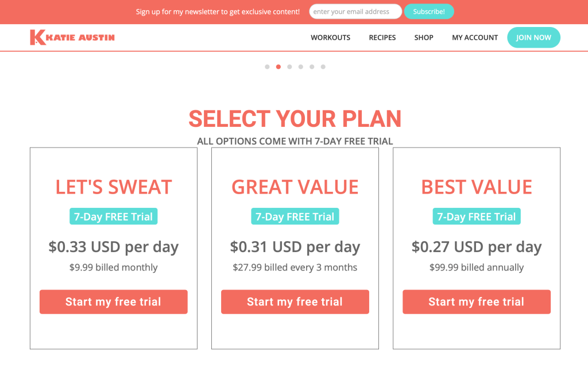The width and height of the screenshot is (588, 371).
Task: Open My Account page
Action: 475,37
